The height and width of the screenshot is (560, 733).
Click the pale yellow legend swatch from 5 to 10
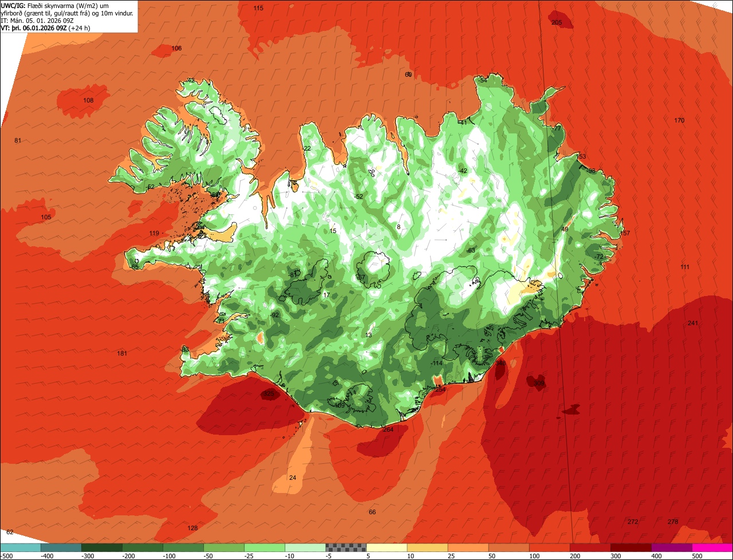coord(386,547)
